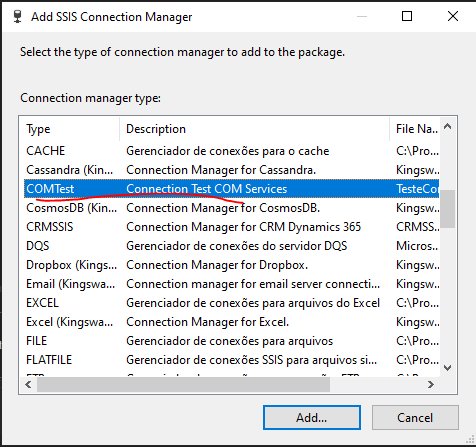This screenshot has height=447, width=476.
Task: Click 'Gerenciador de conexões para arquivos' description
Action: pyautogui.click(x=230, y=341)
